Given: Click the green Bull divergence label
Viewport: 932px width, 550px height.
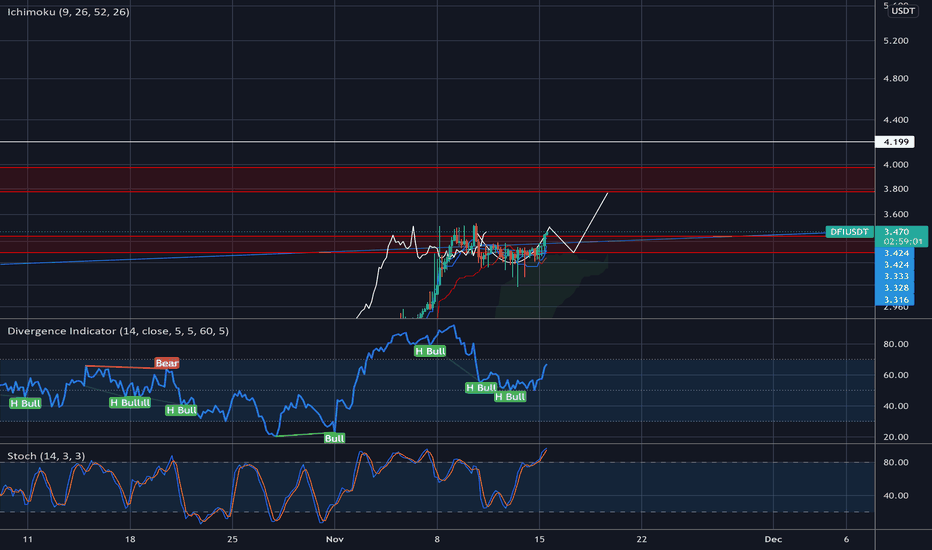Looking at the screenshot, I should tap(334, 438).
